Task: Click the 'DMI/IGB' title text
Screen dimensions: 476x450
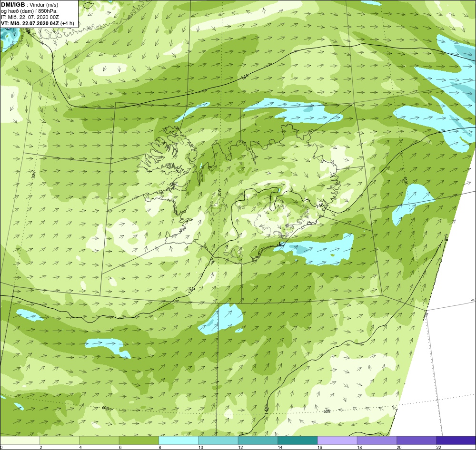Action: (12, 5)
